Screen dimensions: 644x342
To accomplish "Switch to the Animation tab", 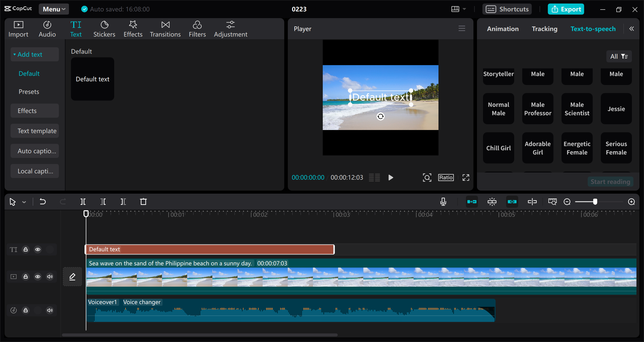I will point(503,29).
